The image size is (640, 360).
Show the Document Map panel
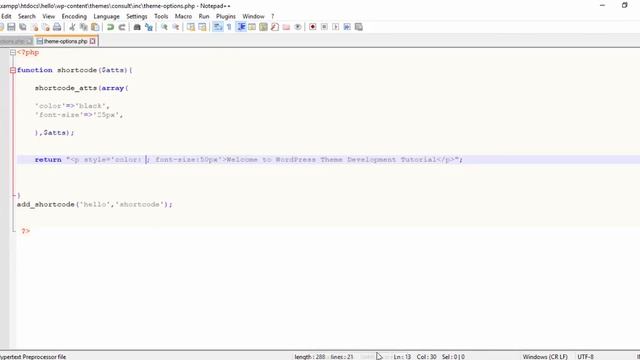263,27
